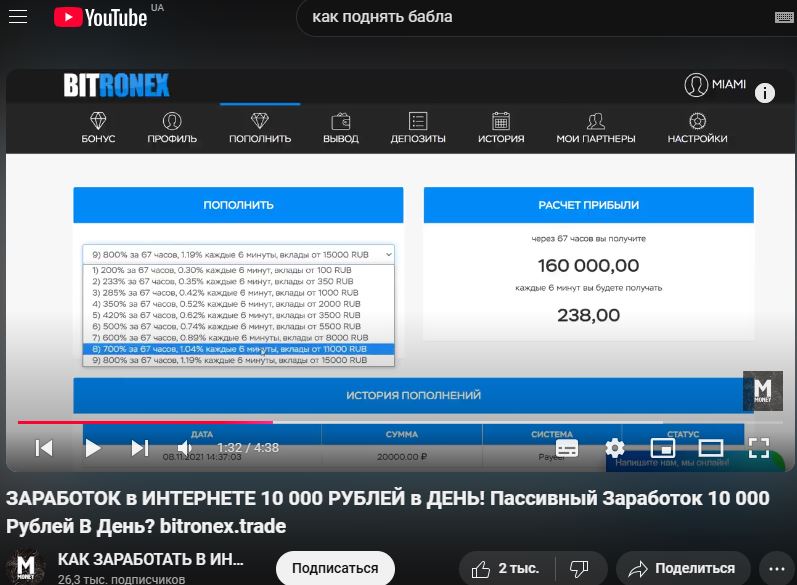The width and height of the screenshot is (797, 585).
Task: Click the 1:32 / 4:38 time display
Action: click(248, 448)
